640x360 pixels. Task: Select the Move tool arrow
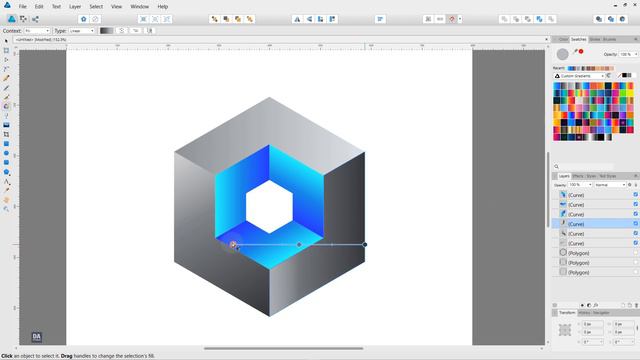[6, 41]
